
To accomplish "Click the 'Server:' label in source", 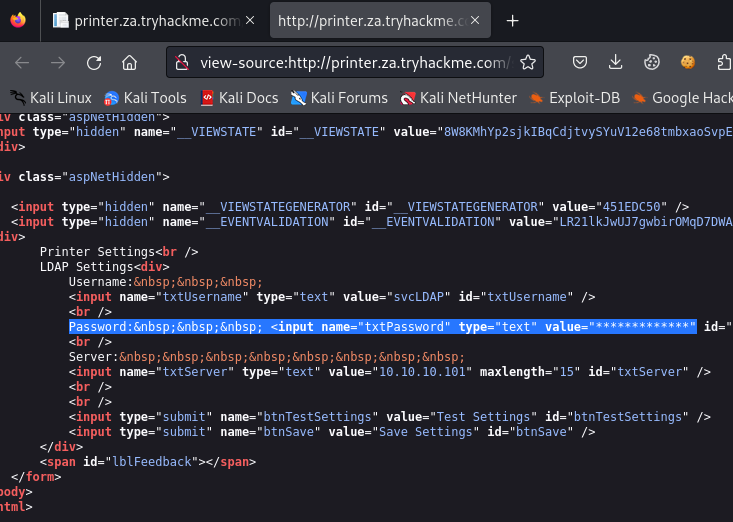I will (93, 357).
